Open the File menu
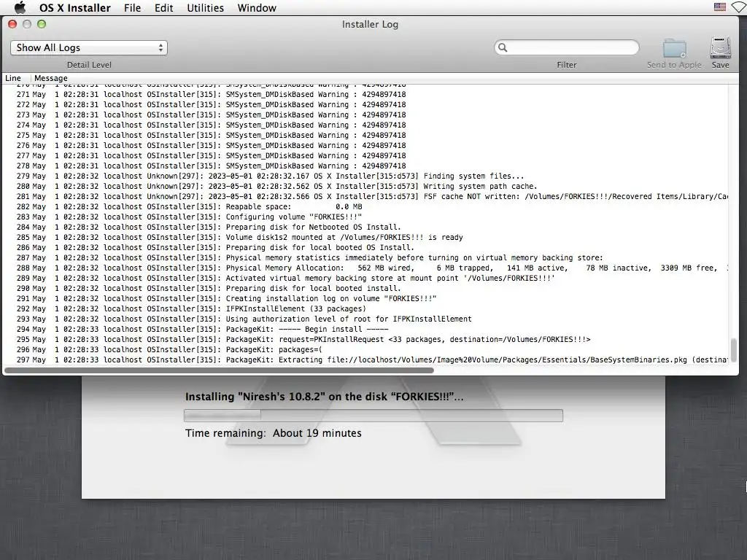Screen dimensions: 747x560 (132, 8)
